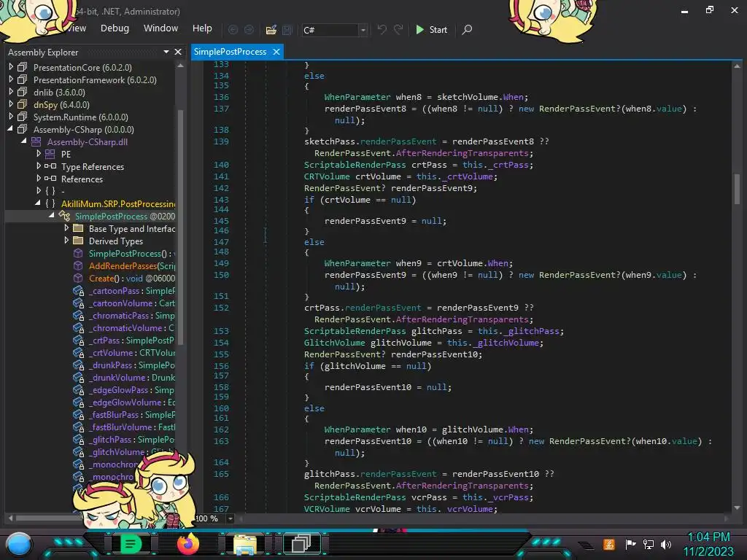This screenshot has width=747, height=560.
Task: Collapse the AkilliMum.SRP.PostProcessing namespace
Action: point(38,203)
